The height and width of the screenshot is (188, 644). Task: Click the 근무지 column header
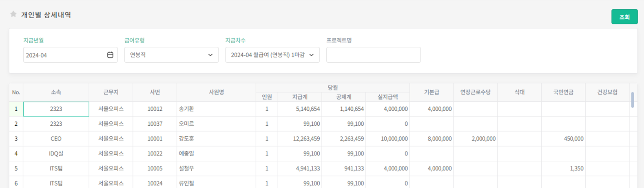point(111,92)
